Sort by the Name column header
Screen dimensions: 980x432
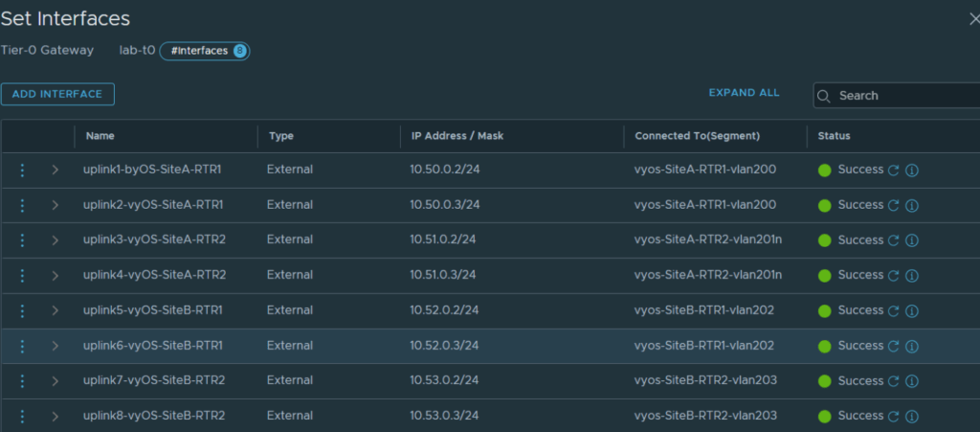(x=100, y=136)
